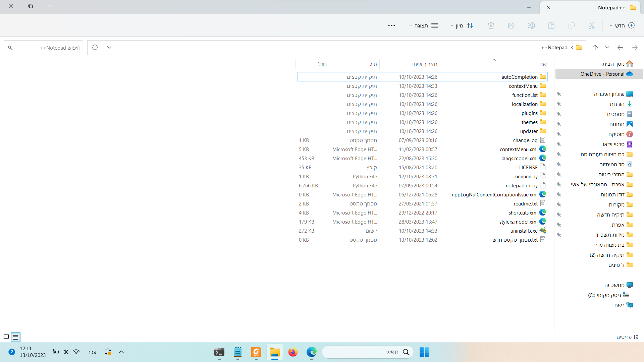The height and width of the screenshot is (362, 644).
Task: Expand the address bar history dropdown
Action: (x=109, y=47)
